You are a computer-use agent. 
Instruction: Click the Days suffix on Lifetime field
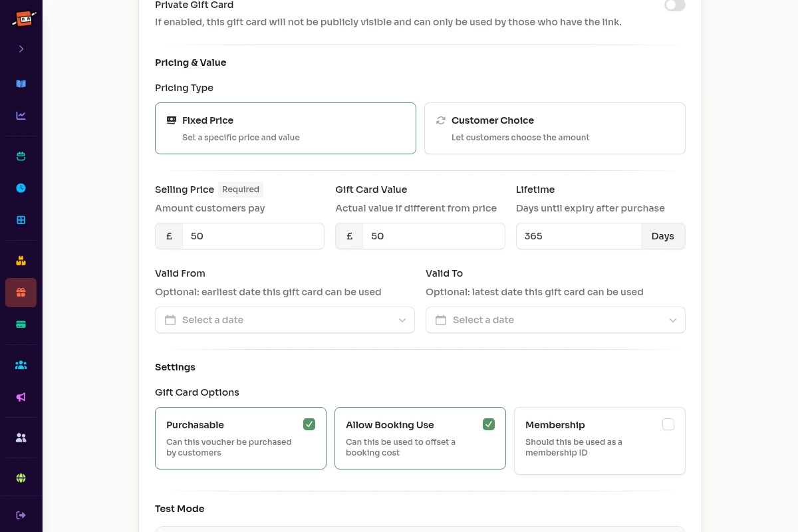[663, 236]
